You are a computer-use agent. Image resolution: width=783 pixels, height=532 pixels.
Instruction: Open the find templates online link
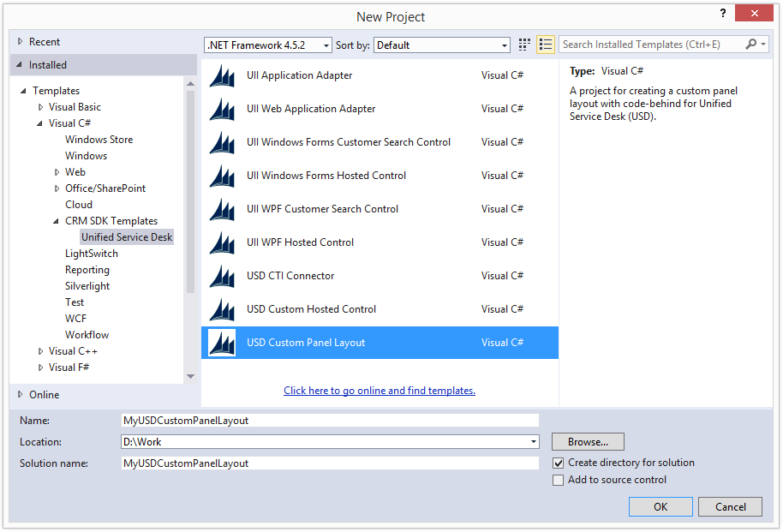pos(380,391)
